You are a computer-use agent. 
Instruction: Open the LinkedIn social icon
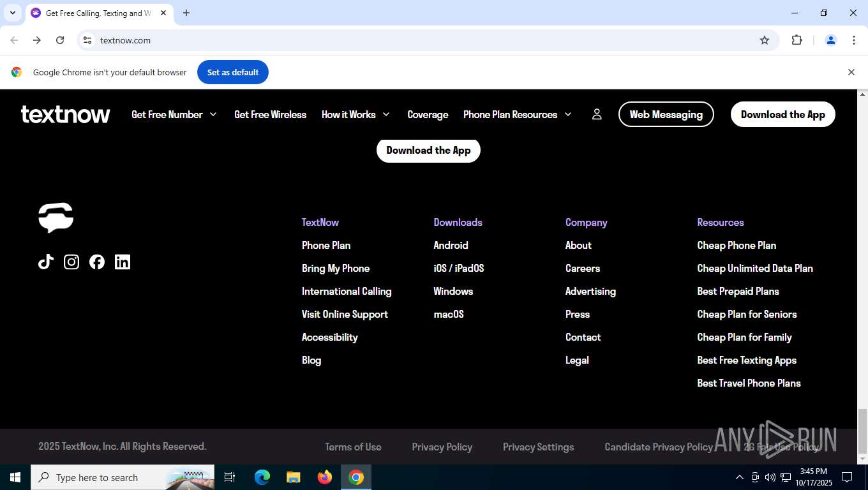tap(123, 262)
